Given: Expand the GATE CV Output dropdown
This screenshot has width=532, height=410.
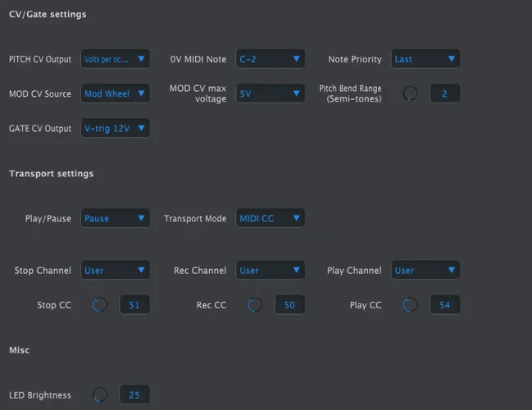Looking at the screenshot, I should point(116,128).
